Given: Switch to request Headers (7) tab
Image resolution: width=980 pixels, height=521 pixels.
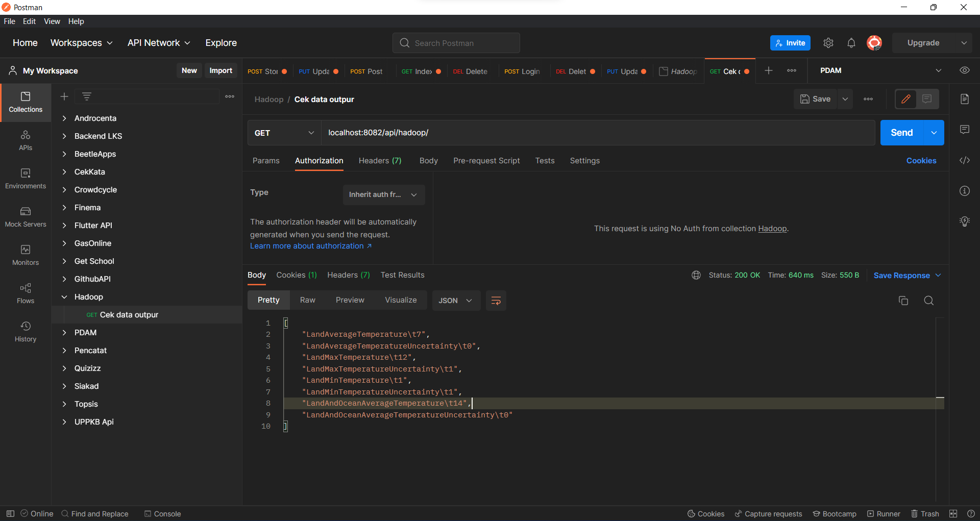Looking at the screenshot, I should coord(380,161).
